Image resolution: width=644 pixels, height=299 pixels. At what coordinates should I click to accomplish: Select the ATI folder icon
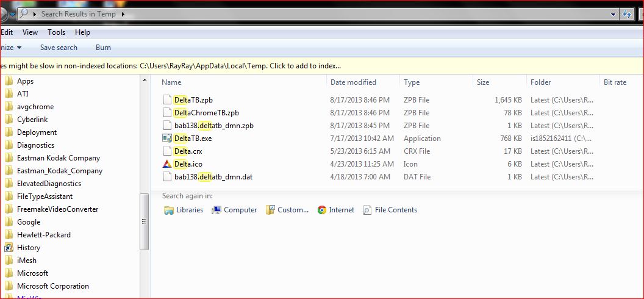point(9,93)
